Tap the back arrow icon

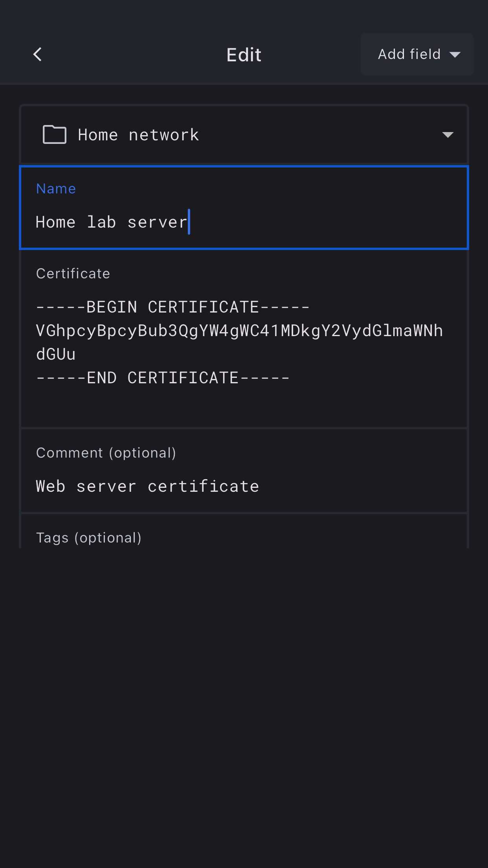coord(38,55)
